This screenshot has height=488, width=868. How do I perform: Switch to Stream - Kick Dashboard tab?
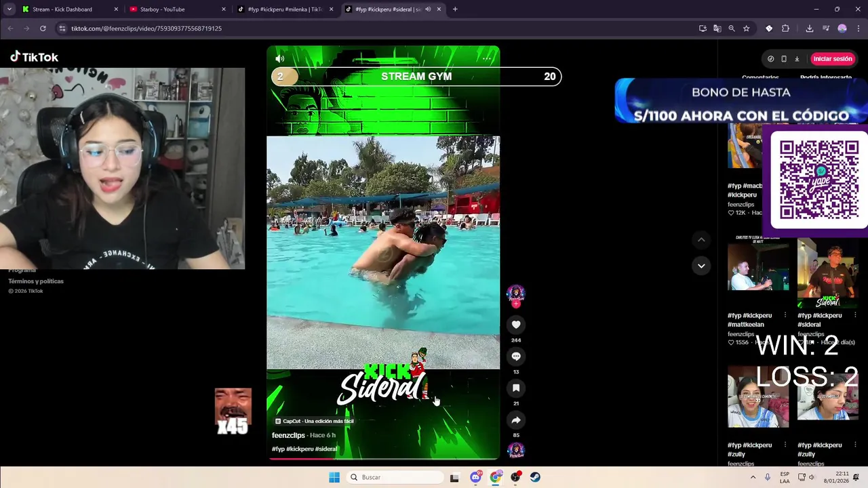(62, 9)
